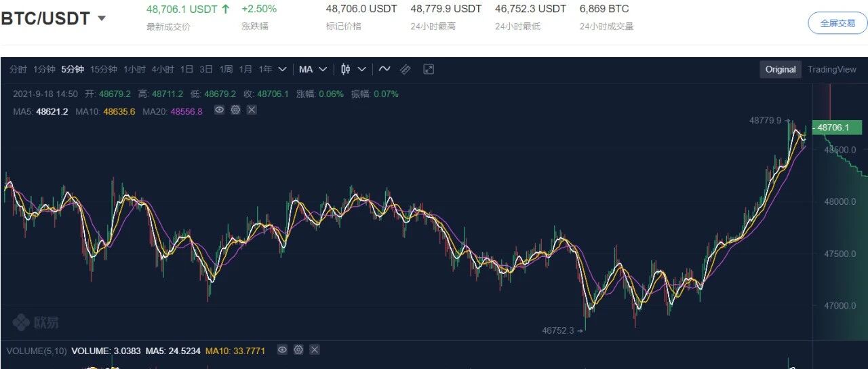The width and height of the screenshot is (868, 369).
Task: Expand chart to fullscreen icon
Action: click(429, 69)
